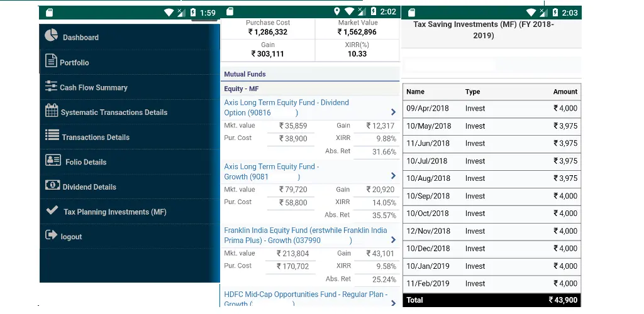Click the Gain value ₹303,111

(x=267, y=54)
